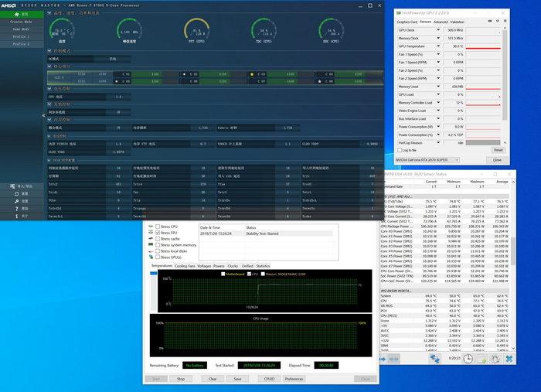This screenshot has width=541, height=392.
Task: Open AIDA64 Preferences
Action: [x=294, y=379]
